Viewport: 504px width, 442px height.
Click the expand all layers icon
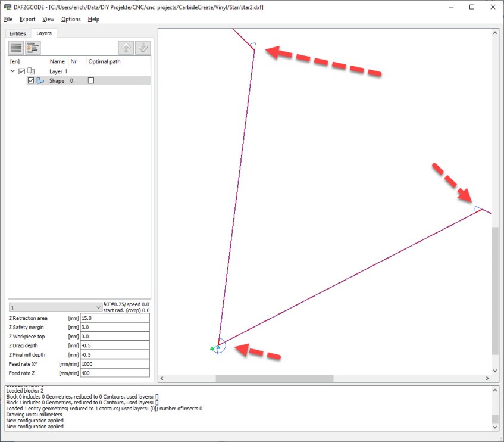click(32, 48)
